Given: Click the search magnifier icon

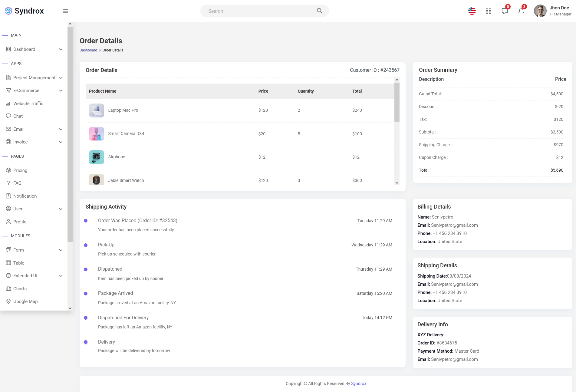Looking at the screenshot, I should tap(319, 11).
